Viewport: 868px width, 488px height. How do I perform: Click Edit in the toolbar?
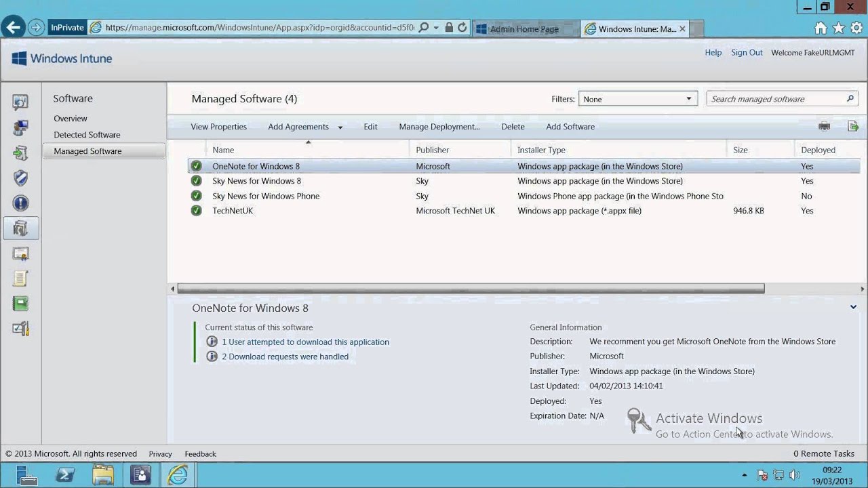pyautogui.click(x=370, y=127)
